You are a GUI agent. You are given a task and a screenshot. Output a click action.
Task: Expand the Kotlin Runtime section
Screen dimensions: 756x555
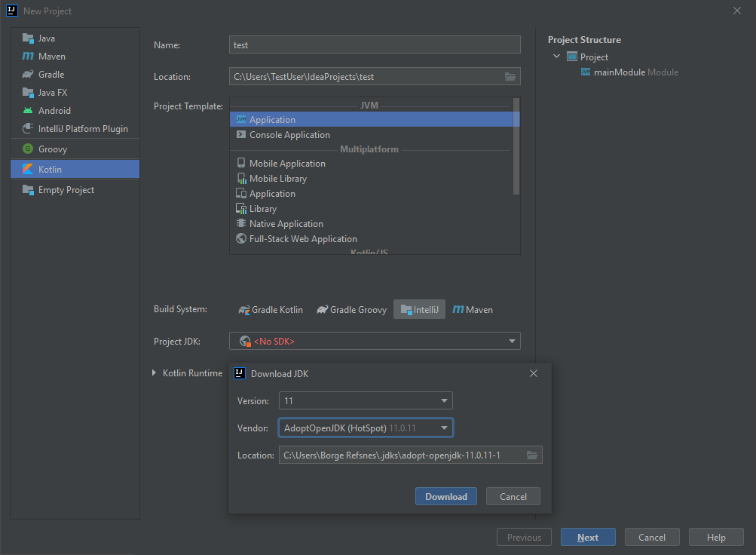[x=155, y=373]
